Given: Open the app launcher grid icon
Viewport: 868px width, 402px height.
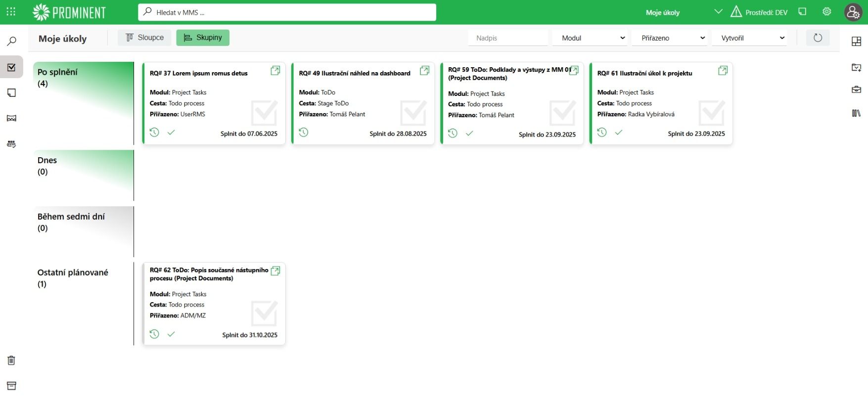Looking at the screenshot, I should click(11, 12).
